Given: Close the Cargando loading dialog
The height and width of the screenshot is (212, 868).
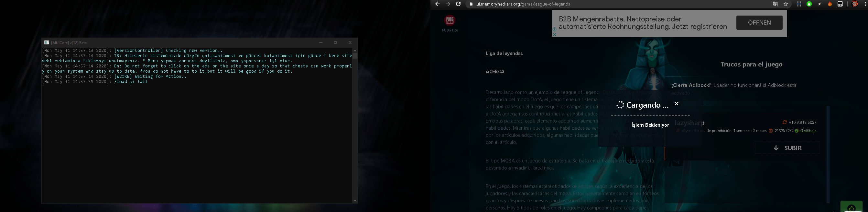Looking at the screenshot, I should point(677,104).
